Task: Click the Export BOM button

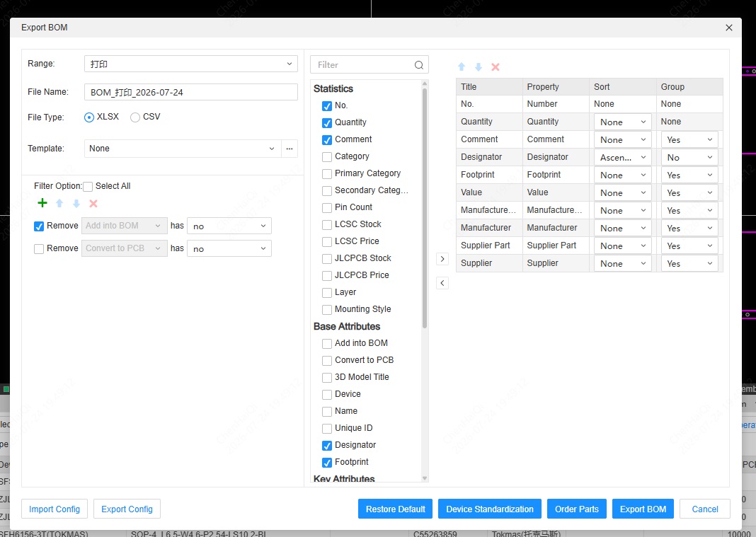Action: (643, 509)
